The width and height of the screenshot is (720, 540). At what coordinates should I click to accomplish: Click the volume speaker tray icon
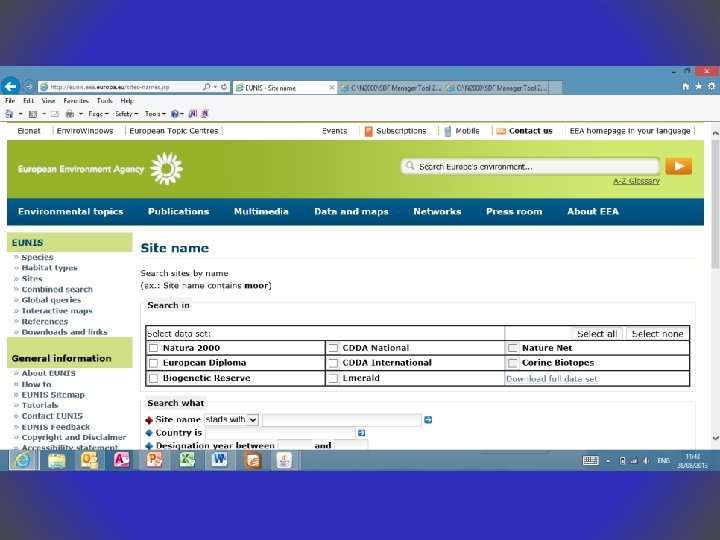click(646, 461)
